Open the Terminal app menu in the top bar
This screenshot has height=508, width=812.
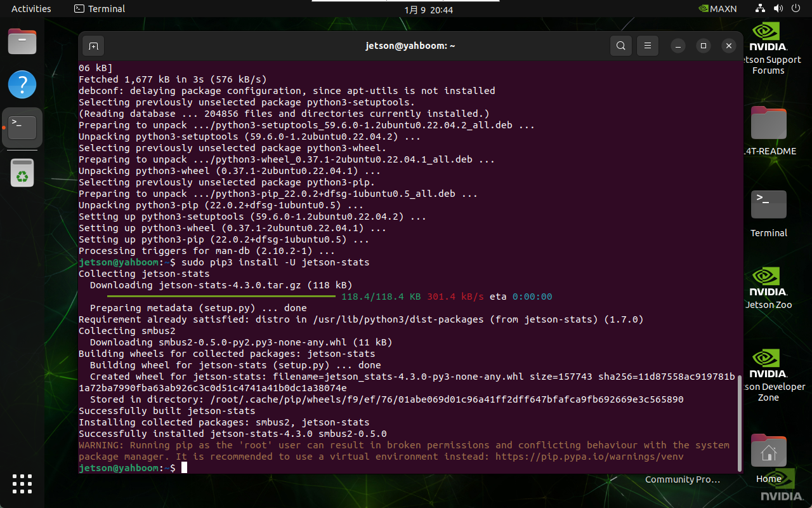coord(100,9)
